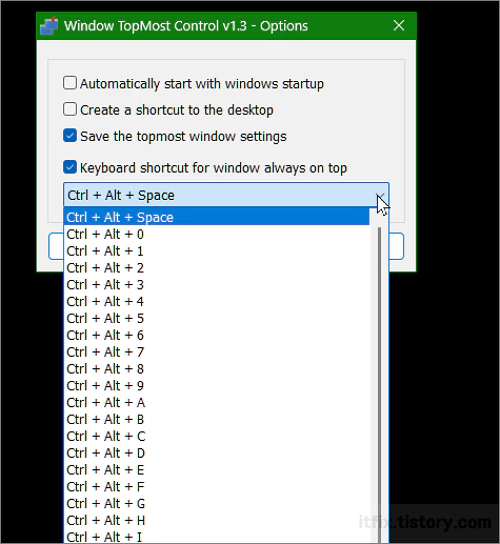The image size is (500, 544).
Task: Pick Ctrl + Alt + 4 from list
Action: pos(217,301)
